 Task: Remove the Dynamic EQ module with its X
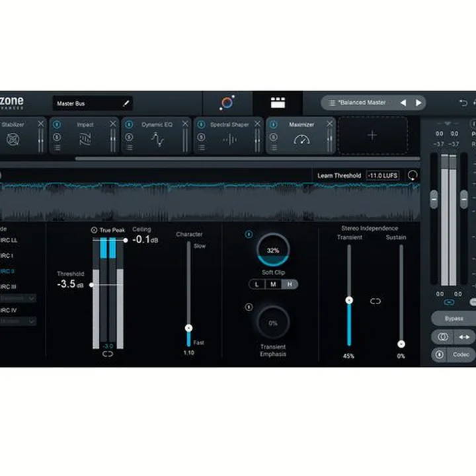[185, 124]
